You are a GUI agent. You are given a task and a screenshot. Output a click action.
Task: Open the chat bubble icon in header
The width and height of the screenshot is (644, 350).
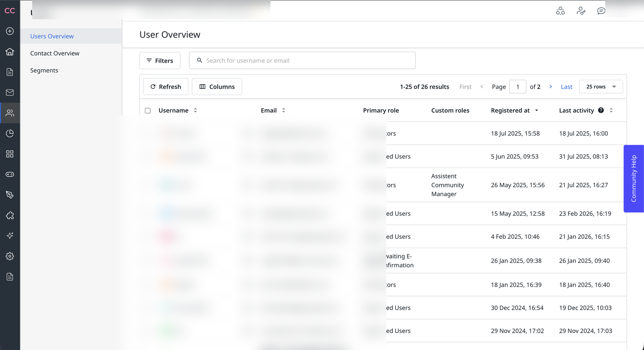coord(601,11)
